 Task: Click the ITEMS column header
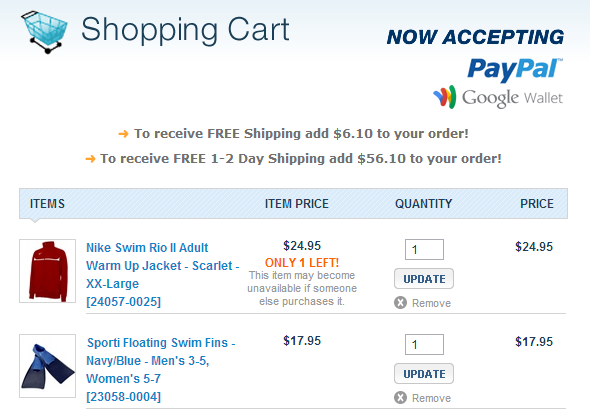(47, 204)
